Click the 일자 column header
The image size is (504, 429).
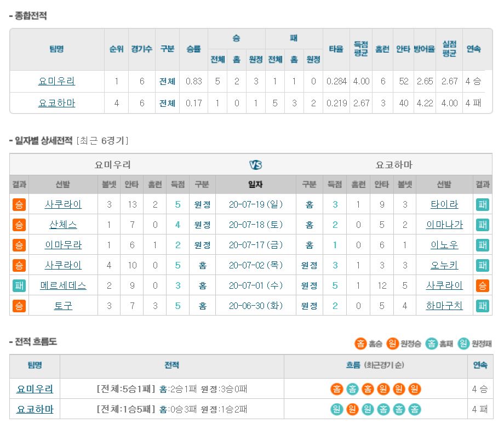[x=255, y=185]
